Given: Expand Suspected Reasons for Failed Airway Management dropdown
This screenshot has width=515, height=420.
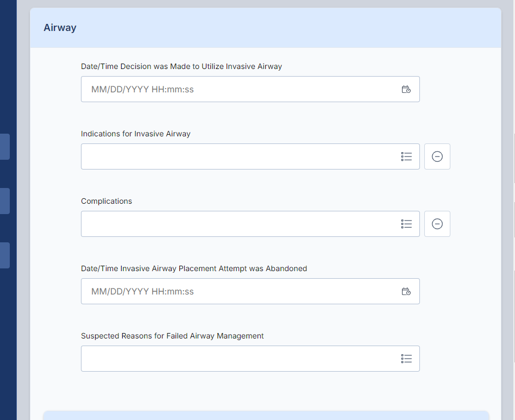Looking at the screenshot, I should (x=250, y=359).
